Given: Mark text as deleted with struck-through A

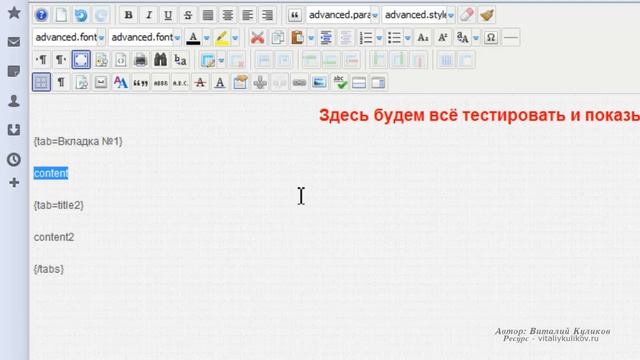Looking at the screenshot, I should click(200, 82).
